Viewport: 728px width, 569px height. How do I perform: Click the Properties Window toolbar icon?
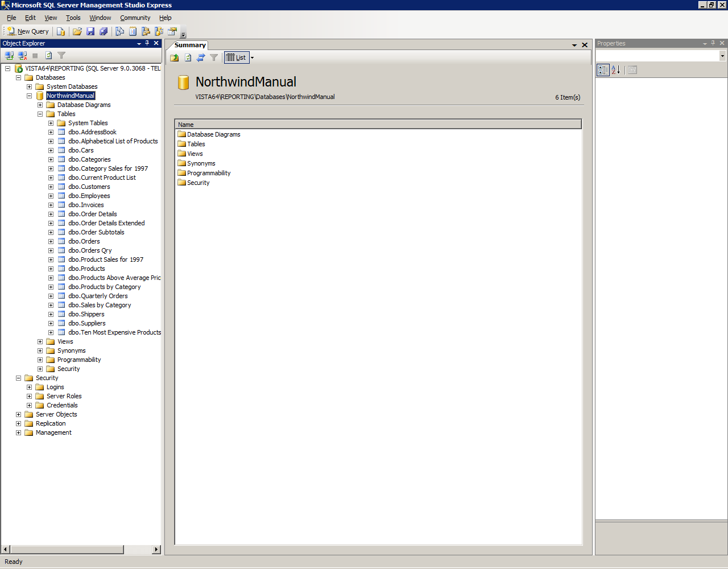coord(172,31)
